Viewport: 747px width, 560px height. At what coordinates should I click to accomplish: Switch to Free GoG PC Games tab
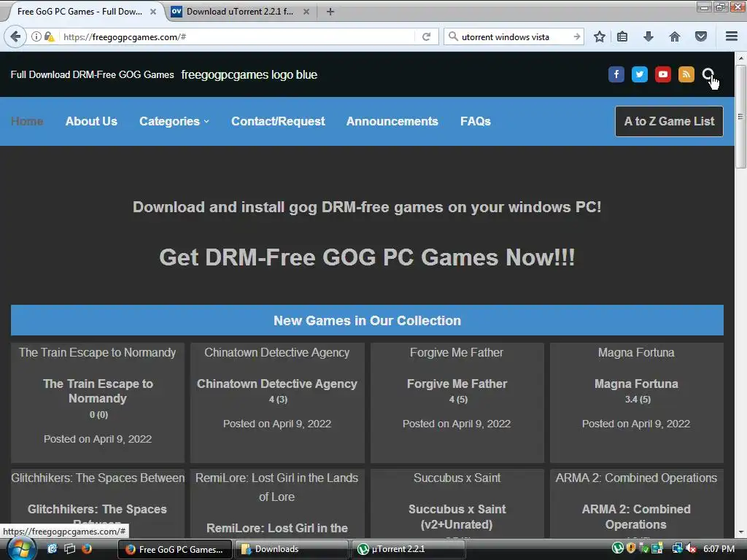(x=80, y=12)
